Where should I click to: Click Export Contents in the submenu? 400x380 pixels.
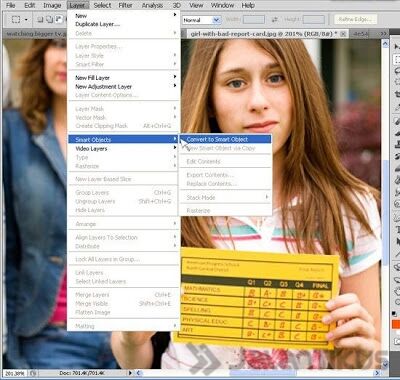pyautogui.click(x=225, y=175)
